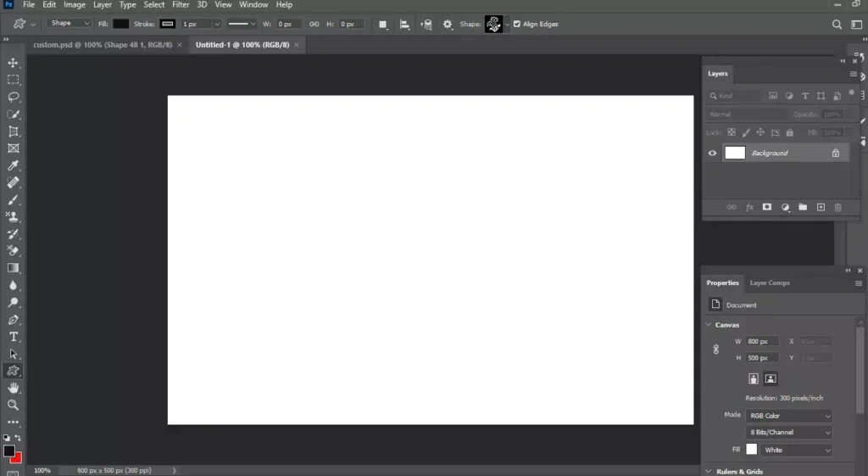The width and height of the screenshot is (868, 476).
Task: Select the Hand tool
Action: click(14, 388)
